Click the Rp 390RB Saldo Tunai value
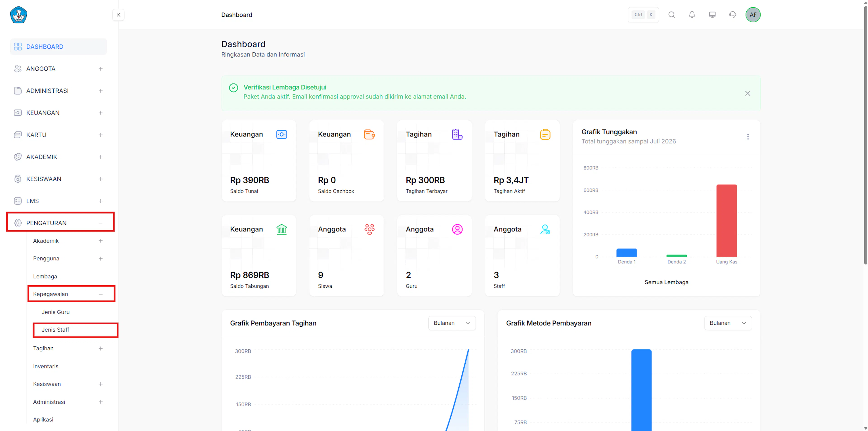This screenshot has width=868, height=431. click(249, 180)
